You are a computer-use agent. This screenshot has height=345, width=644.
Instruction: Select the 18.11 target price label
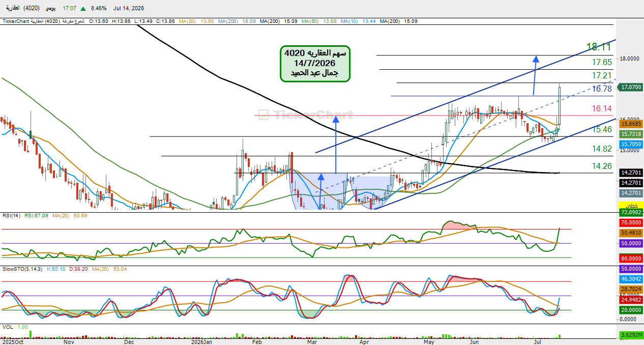pos(598,47)
